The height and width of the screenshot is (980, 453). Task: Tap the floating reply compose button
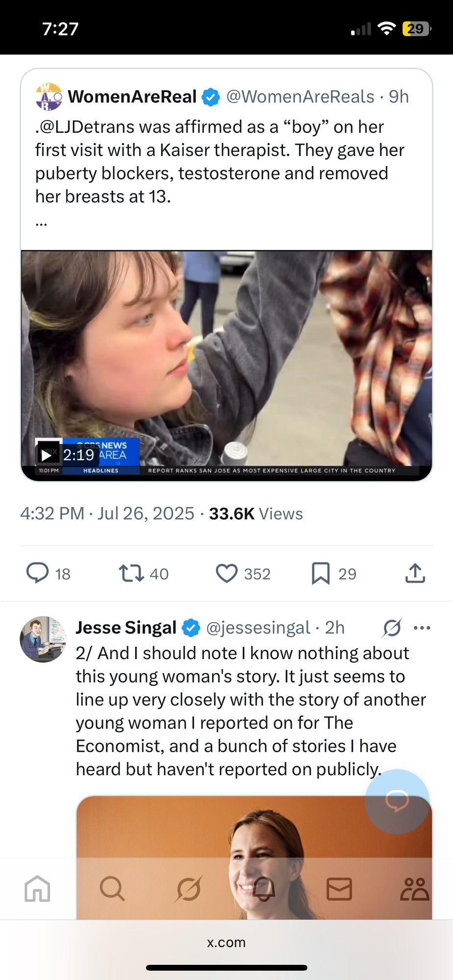tap(397, 801)
